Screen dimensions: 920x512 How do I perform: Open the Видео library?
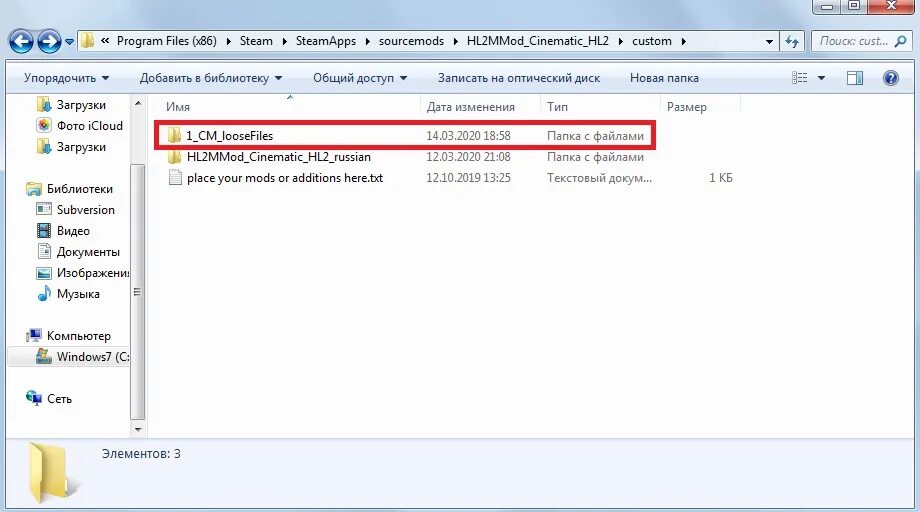[63, 231]
